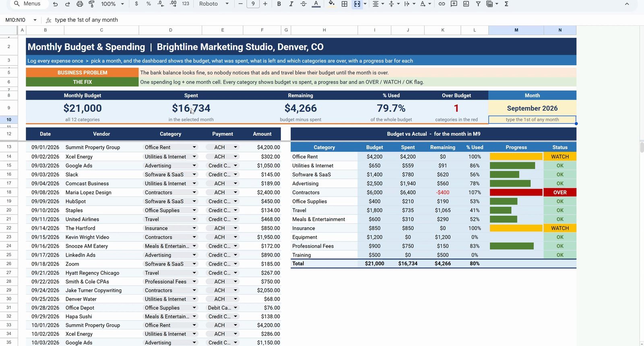Decrease decimal places icon
The width and height of the screenshot is (644, 346).
pyautogui.click(x=161, y=4)
